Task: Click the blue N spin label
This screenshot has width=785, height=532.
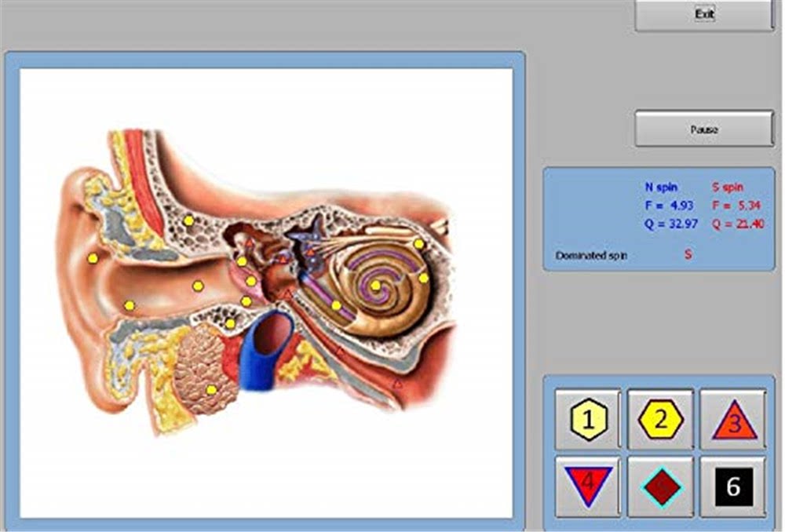Action: click(661, 188)
